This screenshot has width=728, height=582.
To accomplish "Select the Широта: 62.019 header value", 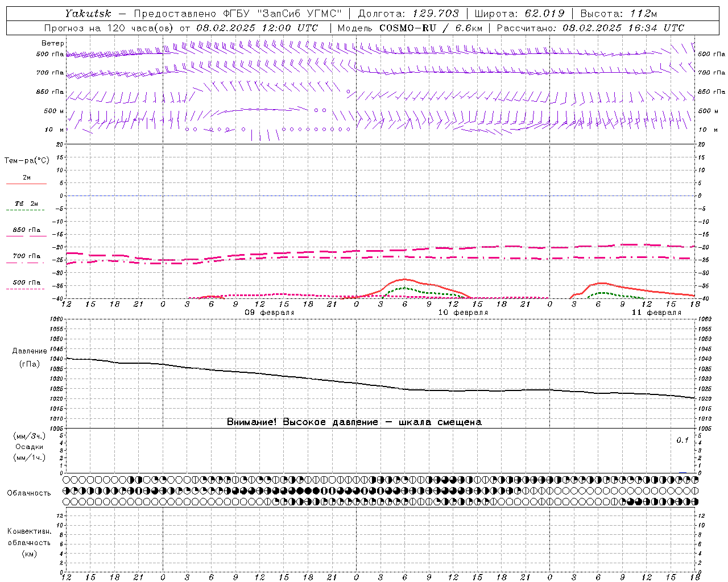I will click(519, 14).
